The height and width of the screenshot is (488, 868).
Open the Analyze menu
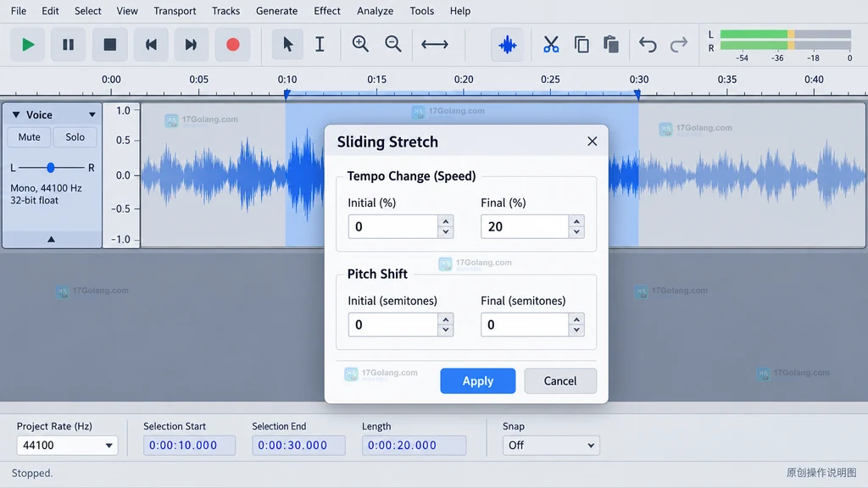(375, 11)
